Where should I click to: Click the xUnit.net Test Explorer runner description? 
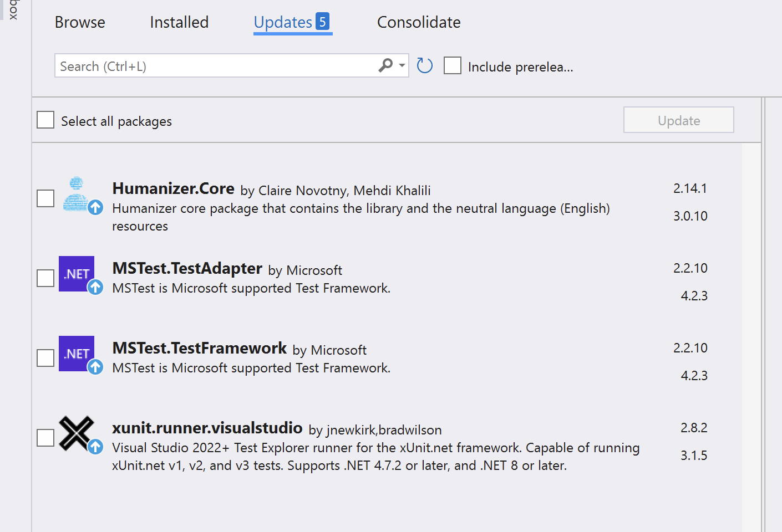click(376, 457)
